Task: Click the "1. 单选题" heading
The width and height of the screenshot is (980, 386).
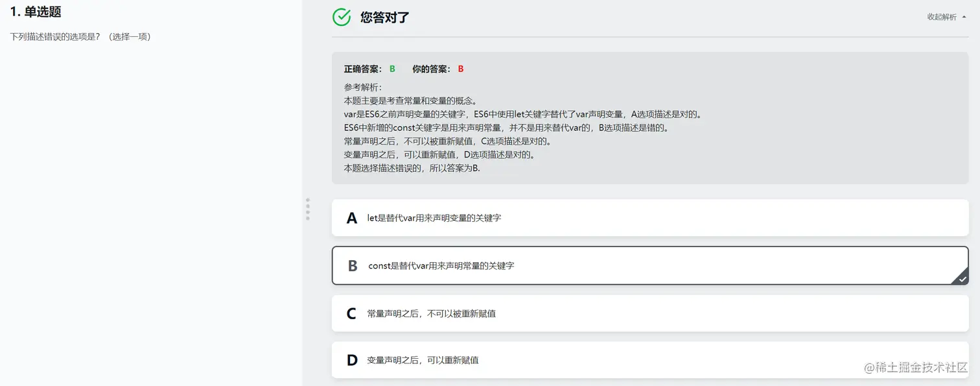Action: click(36, 12)
